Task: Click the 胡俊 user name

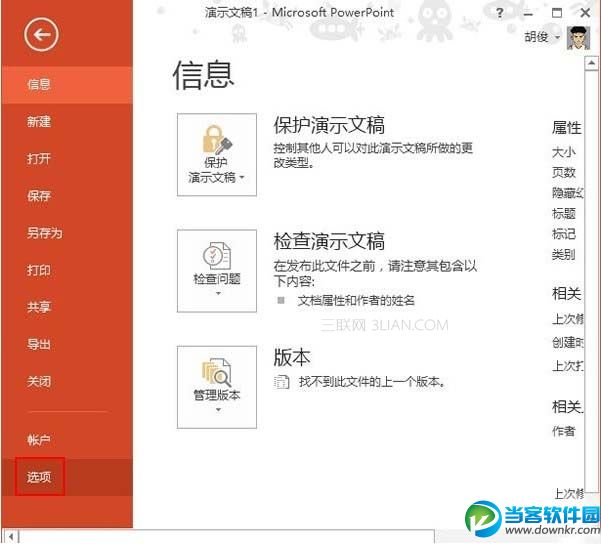Action: click(536, 37)
